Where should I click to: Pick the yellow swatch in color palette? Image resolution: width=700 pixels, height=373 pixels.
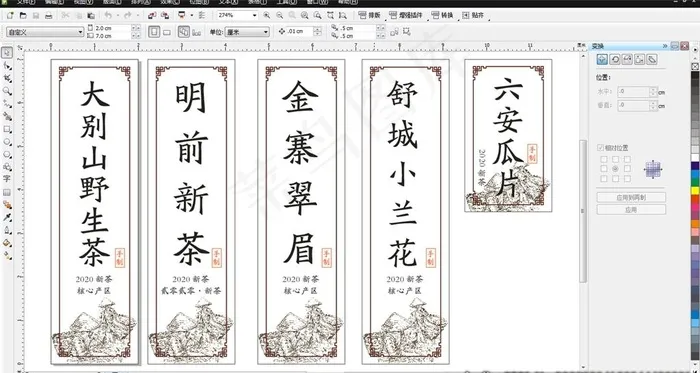(695, 191)
